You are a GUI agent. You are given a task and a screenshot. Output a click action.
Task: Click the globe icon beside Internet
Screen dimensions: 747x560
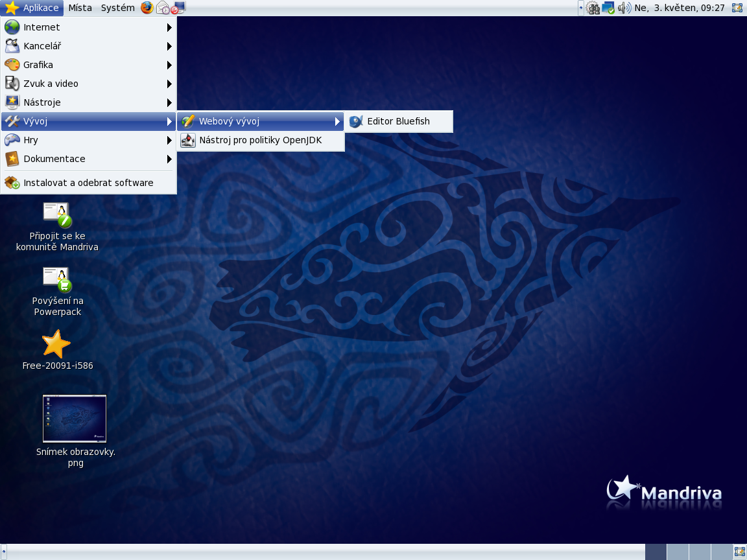point(12,27)
